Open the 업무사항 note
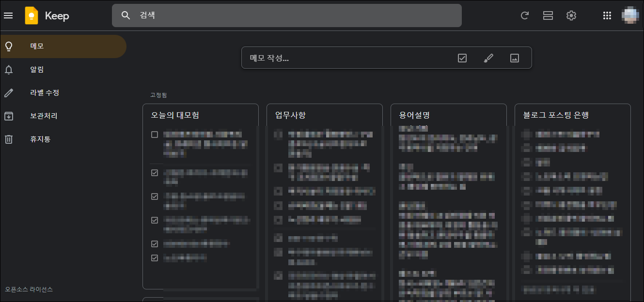644x302 pixels. click(325, 202)
